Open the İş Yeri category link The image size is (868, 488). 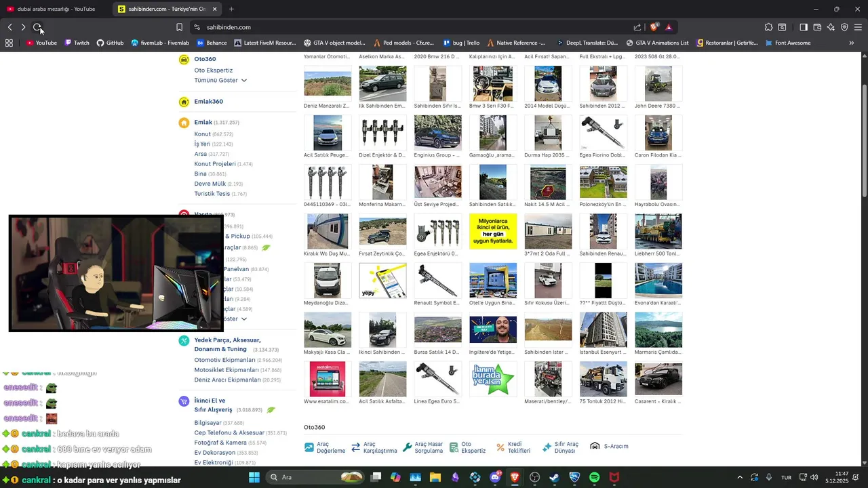click(x=202, y=144)
